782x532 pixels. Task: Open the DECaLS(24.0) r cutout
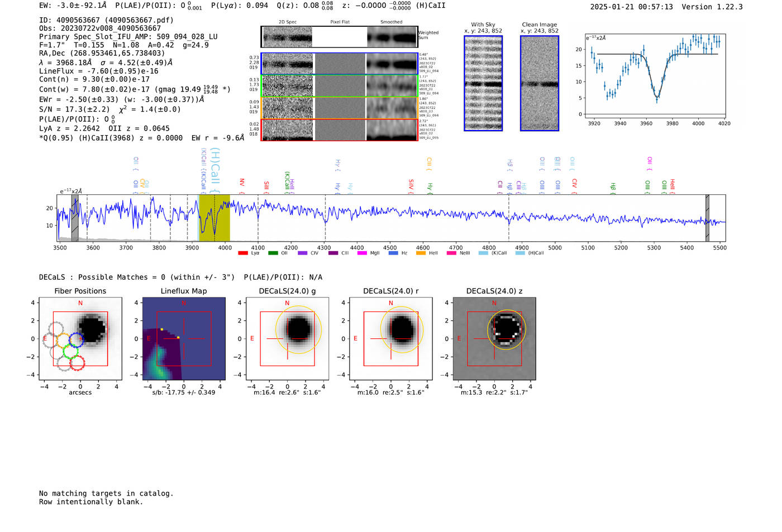(x=390, y=338)
